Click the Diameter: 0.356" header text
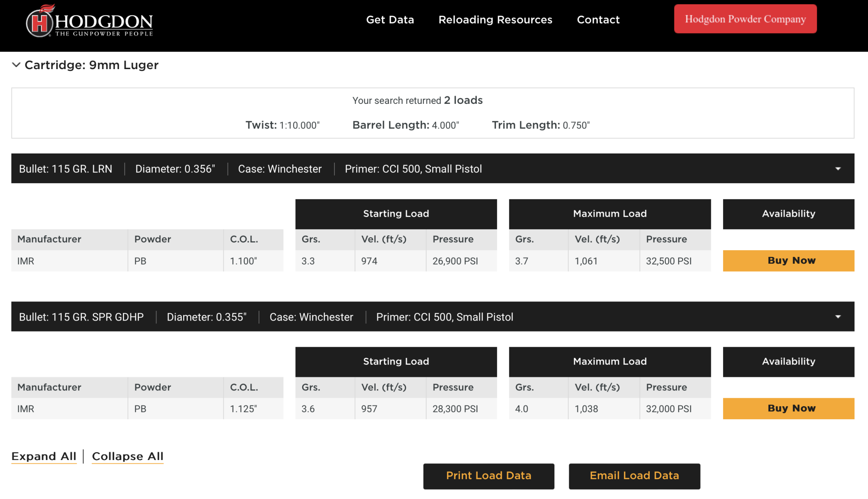 pos(175,169)
